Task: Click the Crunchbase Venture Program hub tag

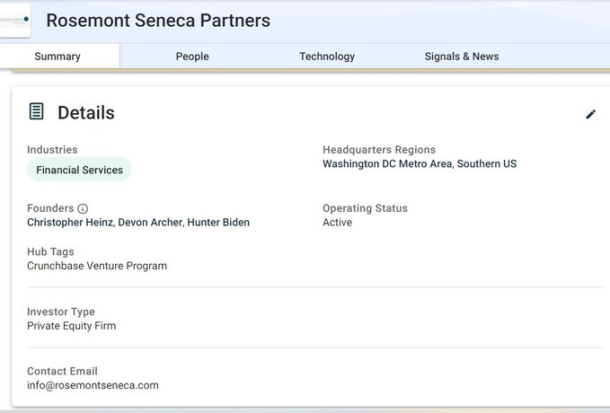Action: [x=97, y=266]
